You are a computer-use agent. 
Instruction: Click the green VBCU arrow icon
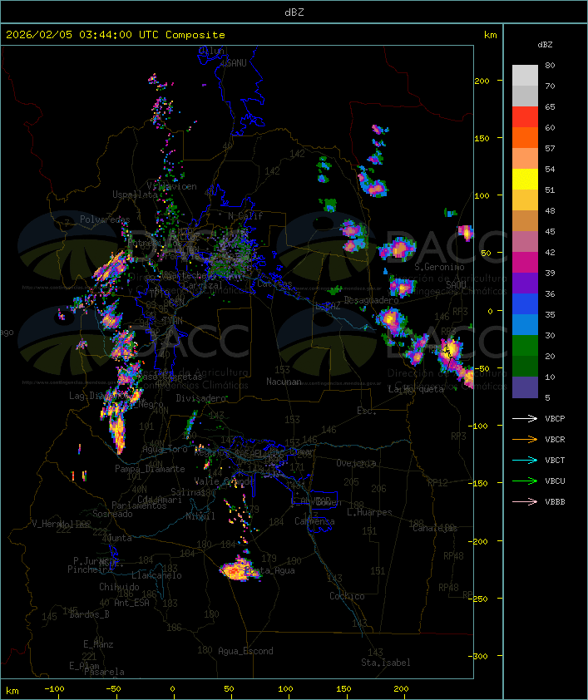(525, 481)
